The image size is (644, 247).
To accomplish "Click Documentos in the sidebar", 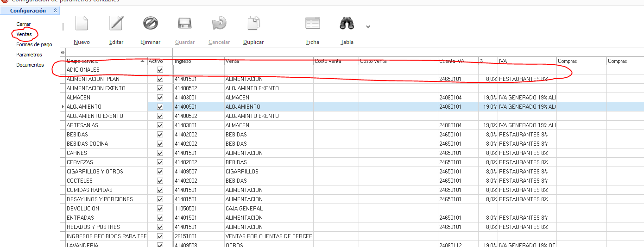I will point(30,65).
